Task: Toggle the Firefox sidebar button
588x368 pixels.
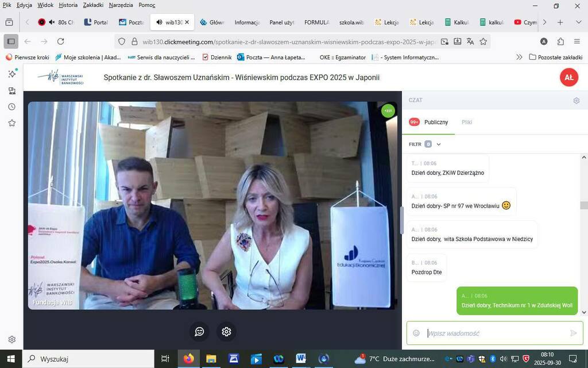Action: click(10, 41)
